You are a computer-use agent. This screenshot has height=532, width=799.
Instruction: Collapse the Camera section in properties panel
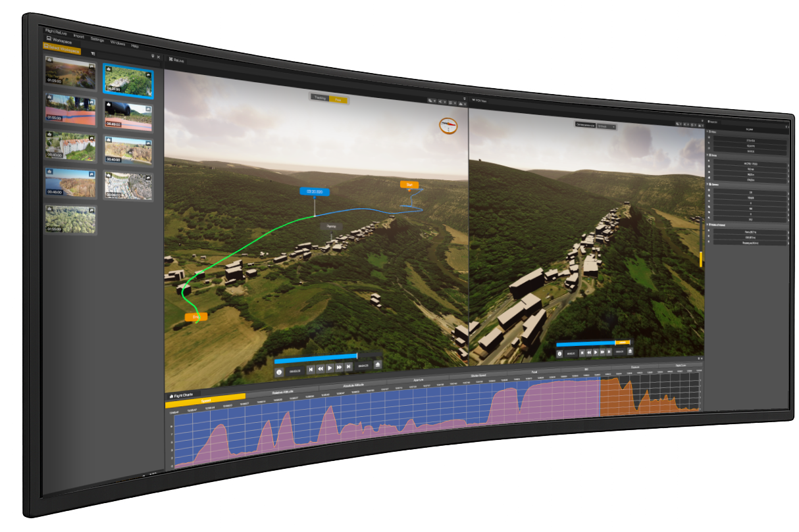click(x=706, y=185)
